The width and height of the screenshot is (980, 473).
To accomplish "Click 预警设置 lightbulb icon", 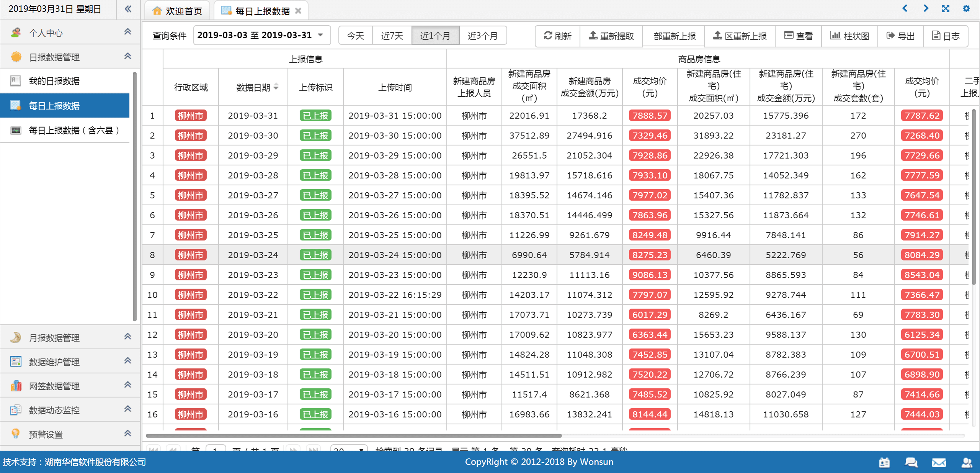I will (16, 434).
